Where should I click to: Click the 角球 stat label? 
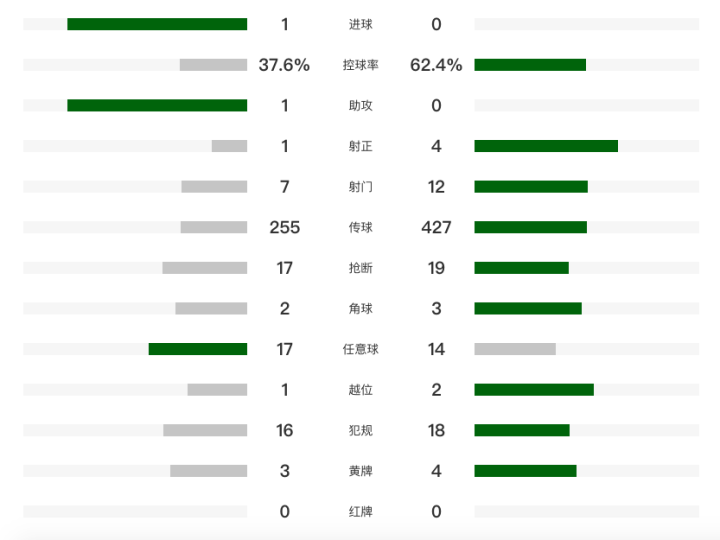360,309
